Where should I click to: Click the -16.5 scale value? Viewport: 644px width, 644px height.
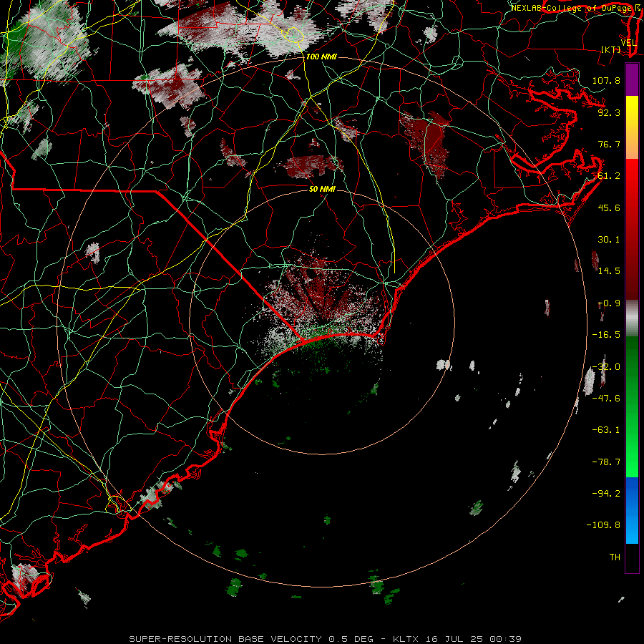[606, 335]
